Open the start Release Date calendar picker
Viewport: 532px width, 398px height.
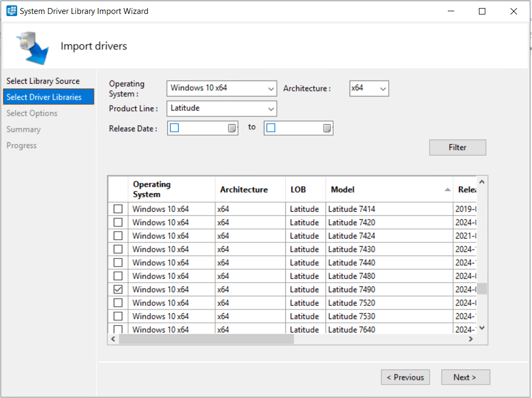coord(232,128)
